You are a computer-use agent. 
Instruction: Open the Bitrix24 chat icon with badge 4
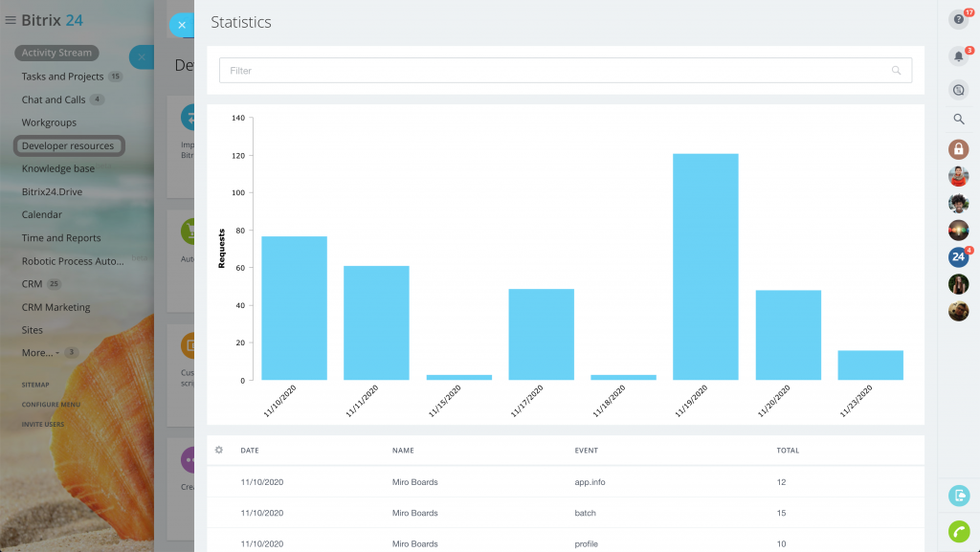click(958, 256)
